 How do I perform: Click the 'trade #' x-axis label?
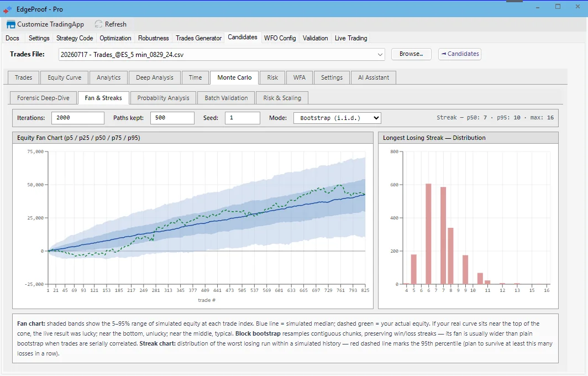pyautogui.click(x=207, y=300)
